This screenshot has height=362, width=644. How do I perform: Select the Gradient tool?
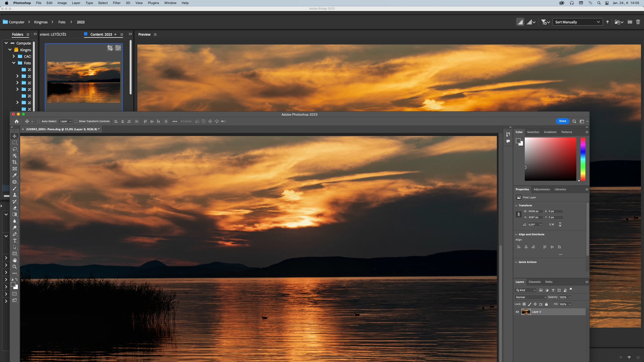(x=15, y=214)
